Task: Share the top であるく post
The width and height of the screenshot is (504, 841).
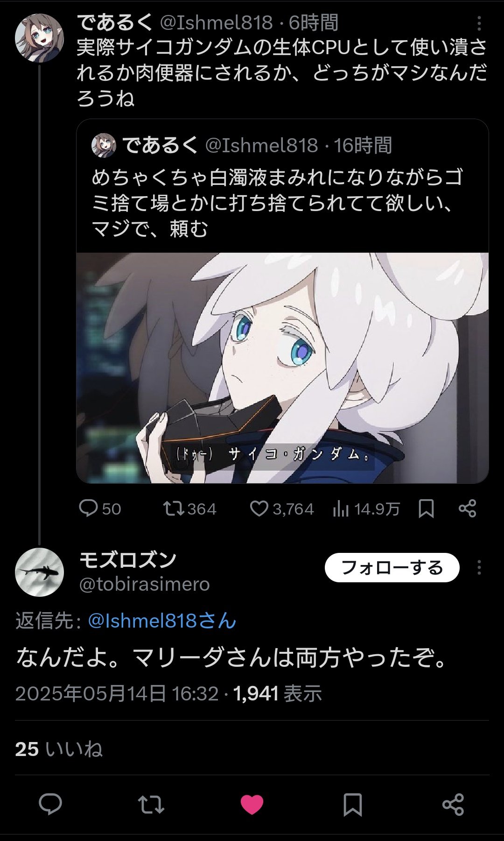Action: [467, 508]
